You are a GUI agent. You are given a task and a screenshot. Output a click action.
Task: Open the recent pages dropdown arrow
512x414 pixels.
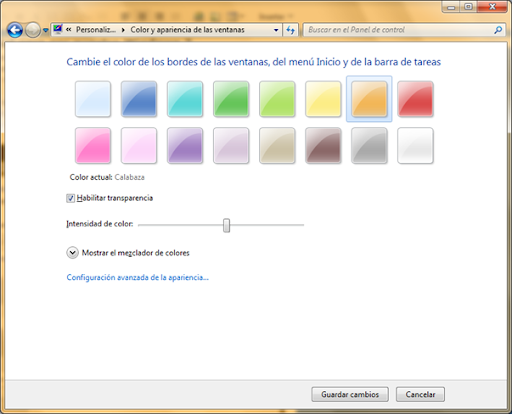point(46,30)
